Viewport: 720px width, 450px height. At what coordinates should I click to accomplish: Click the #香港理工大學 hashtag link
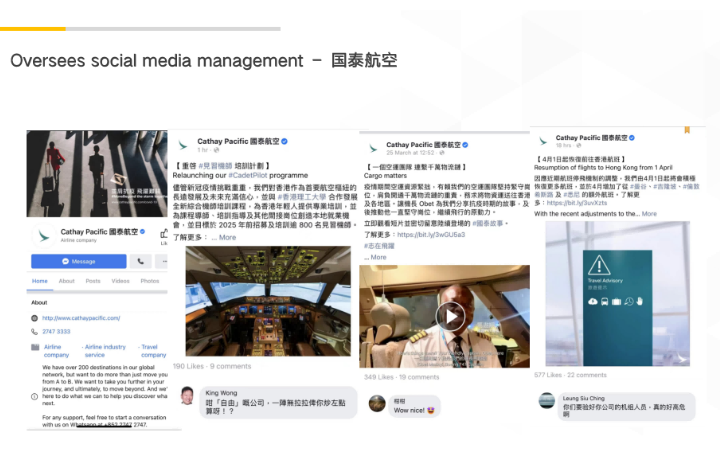pyautogui.click(x=302, y=197)
